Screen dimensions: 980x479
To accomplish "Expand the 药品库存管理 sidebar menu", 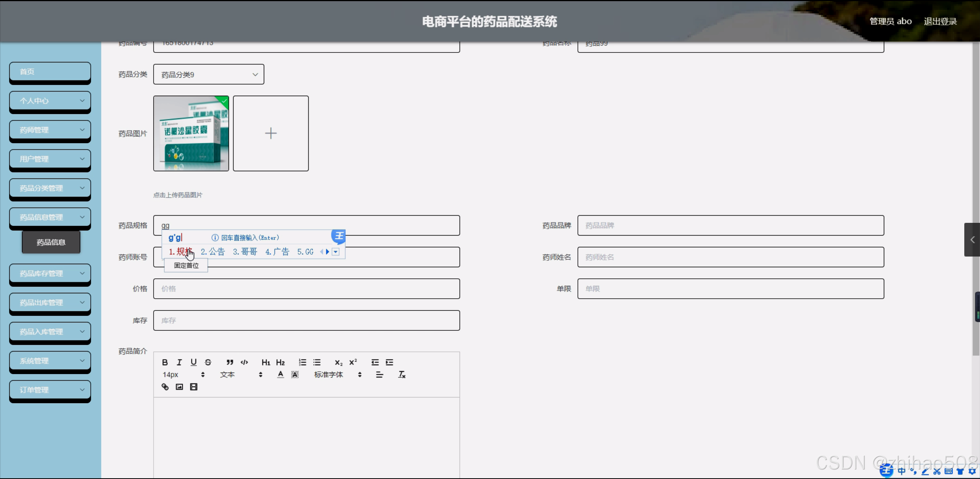I will 50,273.
